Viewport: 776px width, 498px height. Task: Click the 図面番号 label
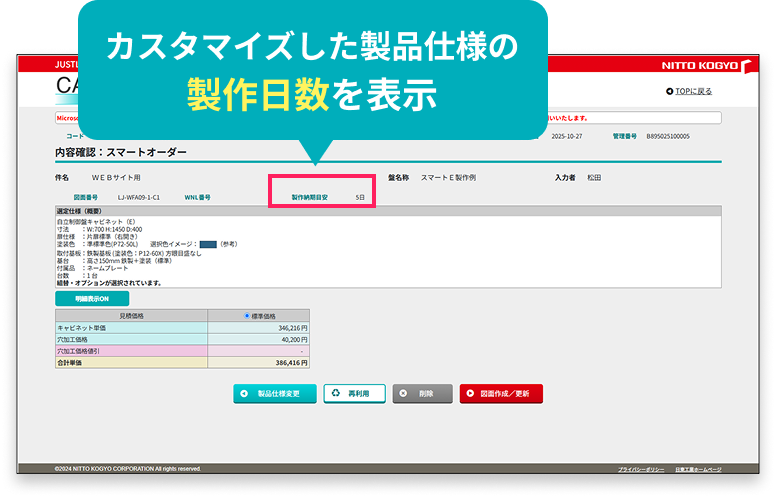86,197
